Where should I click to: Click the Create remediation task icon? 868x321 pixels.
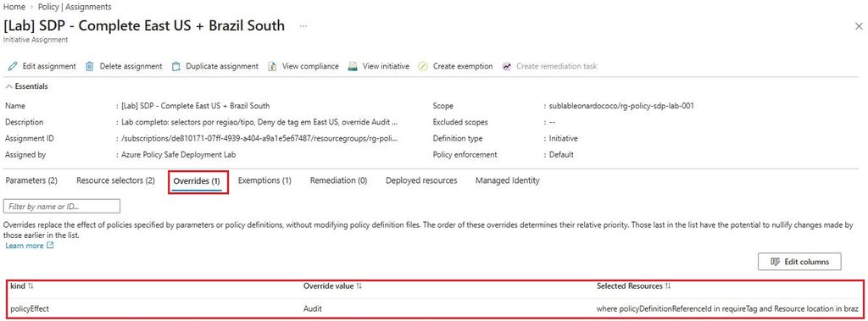click(x=507, y=66)
